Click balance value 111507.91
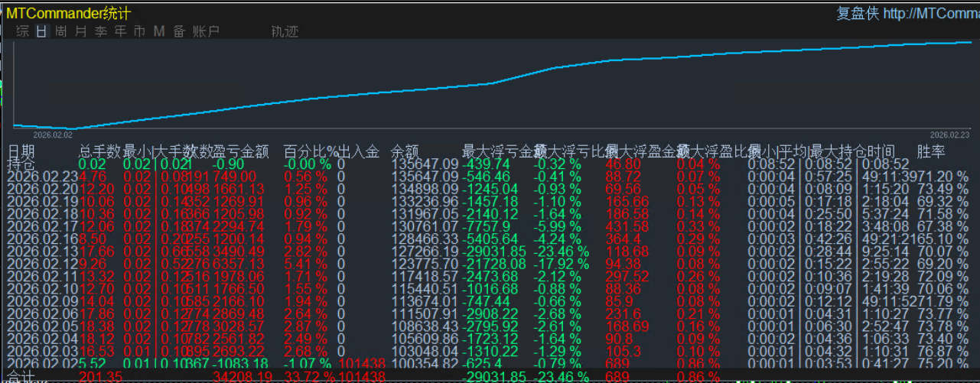The image size is (980, 383). [x=425, y=313]
